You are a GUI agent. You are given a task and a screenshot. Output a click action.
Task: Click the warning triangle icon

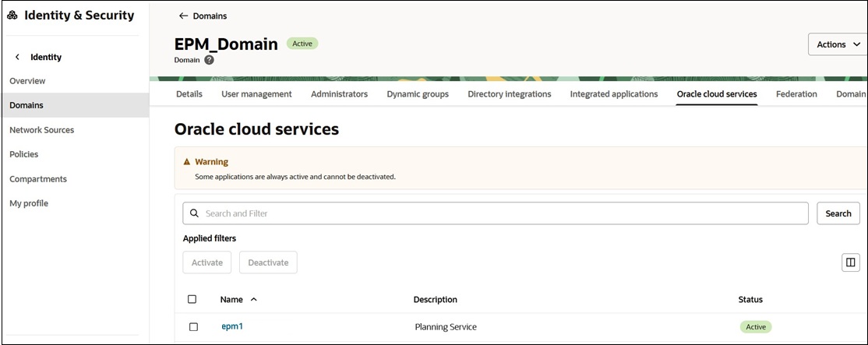coord(187,162)
